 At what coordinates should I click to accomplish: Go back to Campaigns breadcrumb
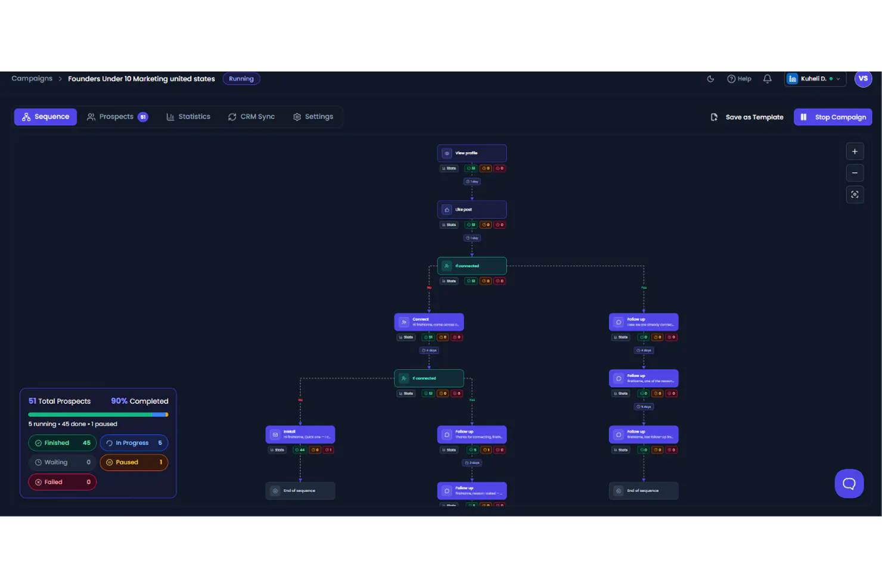(x=32, y=79)
